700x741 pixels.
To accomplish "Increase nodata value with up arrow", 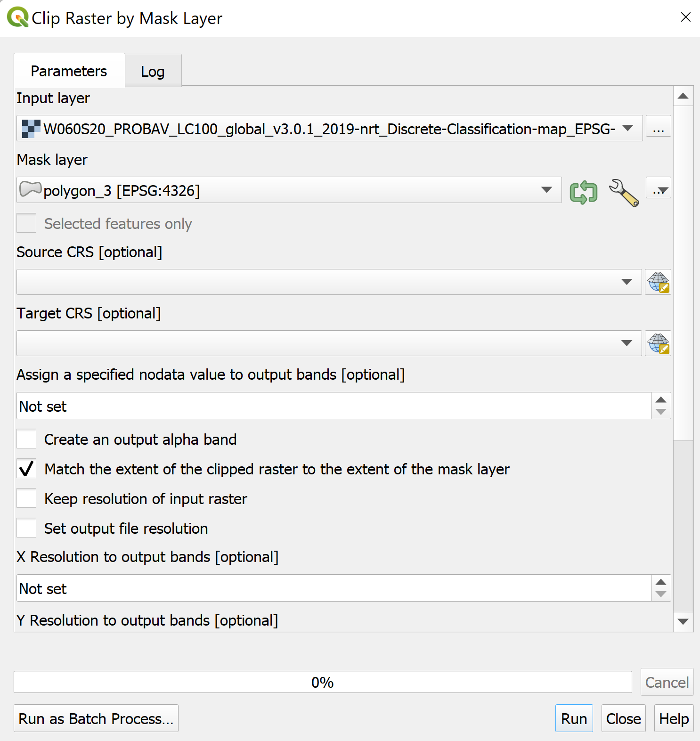I will click(x=661, y=399).
